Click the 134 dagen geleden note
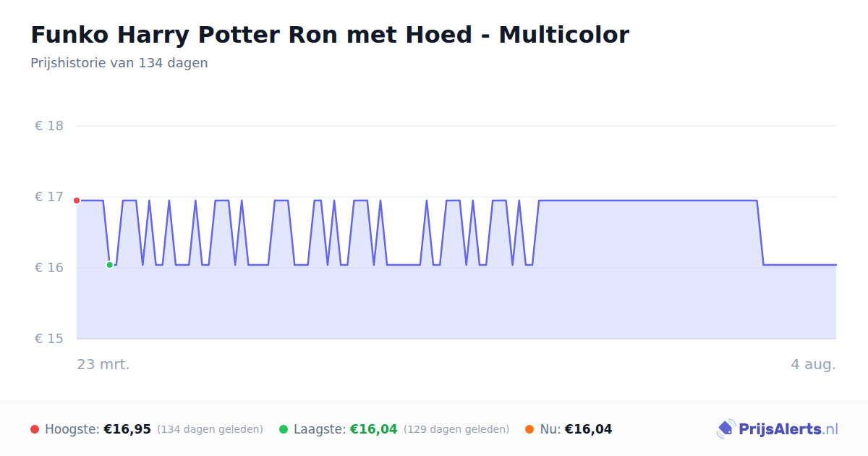This screenshot has width=868, height=456. coord(210,429)
